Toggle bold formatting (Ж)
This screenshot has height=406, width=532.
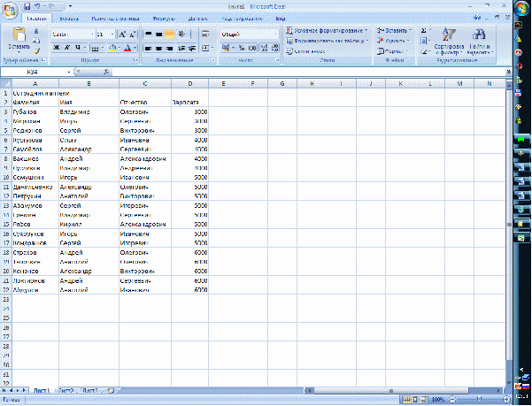click(57, 48)
